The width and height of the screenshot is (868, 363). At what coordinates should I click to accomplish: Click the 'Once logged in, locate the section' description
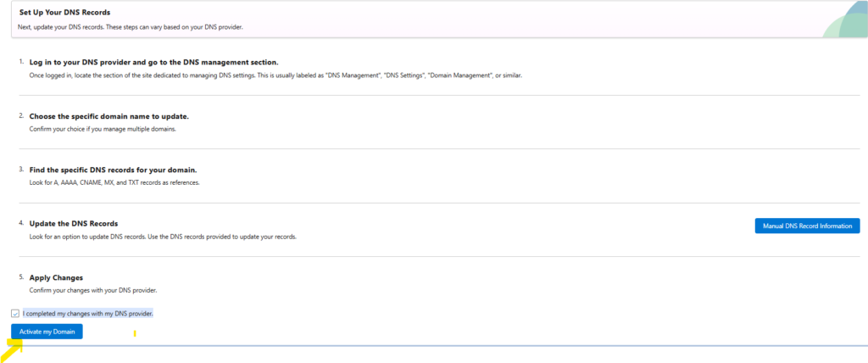point(275,75)
